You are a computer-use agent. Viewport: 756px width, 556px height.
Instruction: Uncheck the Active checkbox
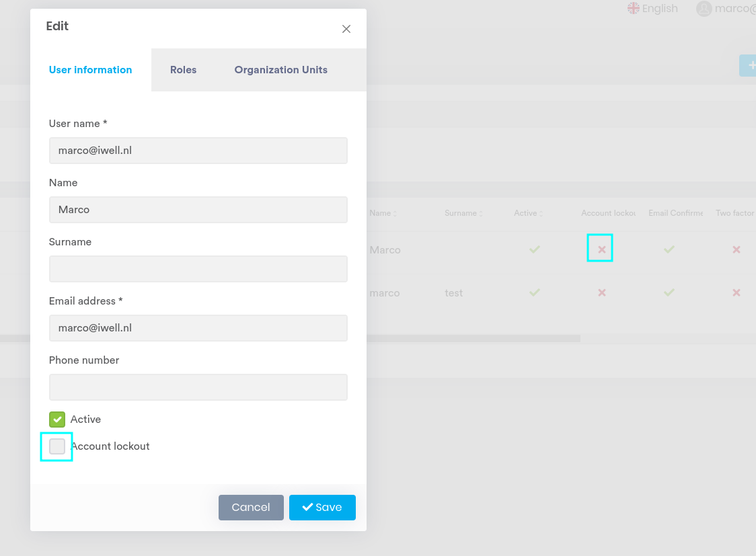pos(57,419)
